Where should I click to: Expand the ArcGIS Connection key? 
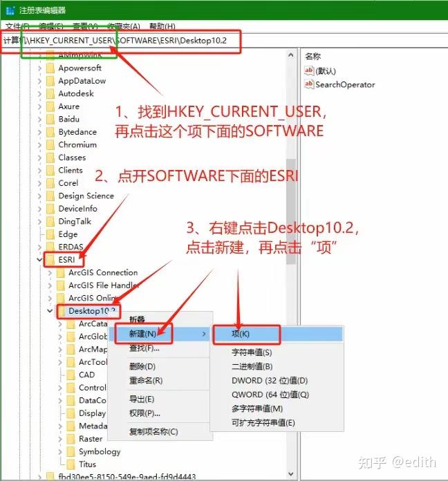point(50,273)
